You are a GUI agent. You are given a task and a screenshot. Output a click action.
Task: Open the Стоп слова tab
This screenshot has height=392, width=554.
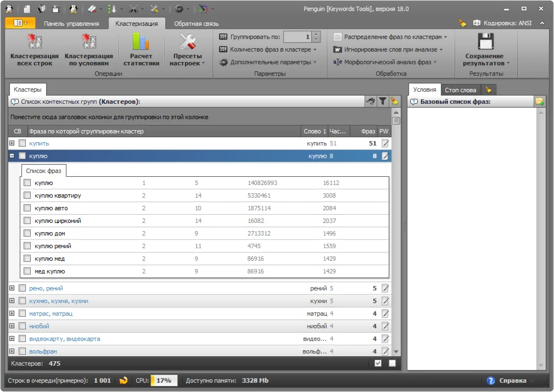pos(460,89)
